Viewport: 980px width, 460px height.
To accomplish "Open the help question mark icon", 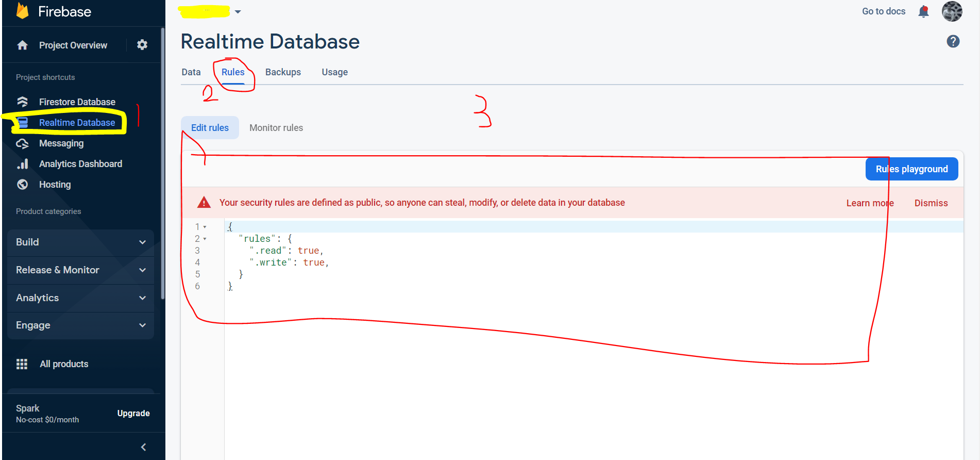I will [x=953, y=41].
